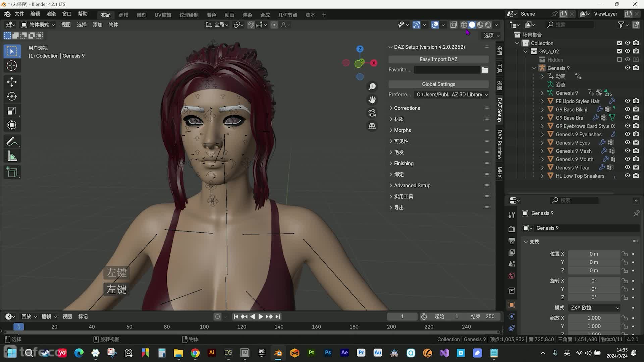Select the Move tool
644x362 pixels.
pos(12,82)
